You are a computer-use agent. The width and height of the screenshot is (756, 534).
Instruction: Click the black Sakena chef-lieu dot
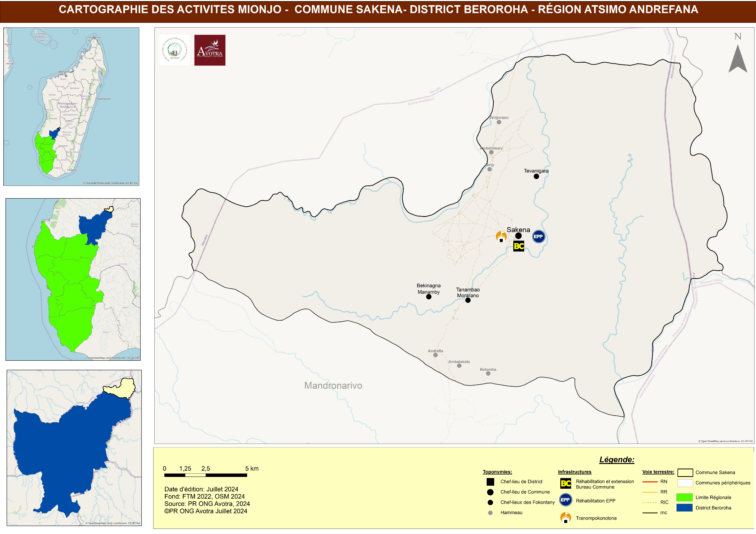pos(518,236)
